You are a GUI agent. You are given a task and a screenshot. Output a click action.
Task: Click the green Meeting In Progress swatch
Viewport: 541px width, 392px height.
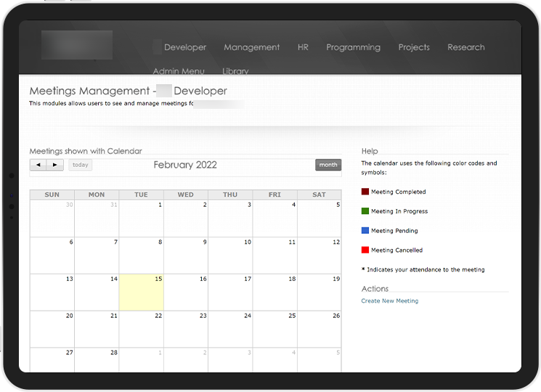[x=365, y=211]
